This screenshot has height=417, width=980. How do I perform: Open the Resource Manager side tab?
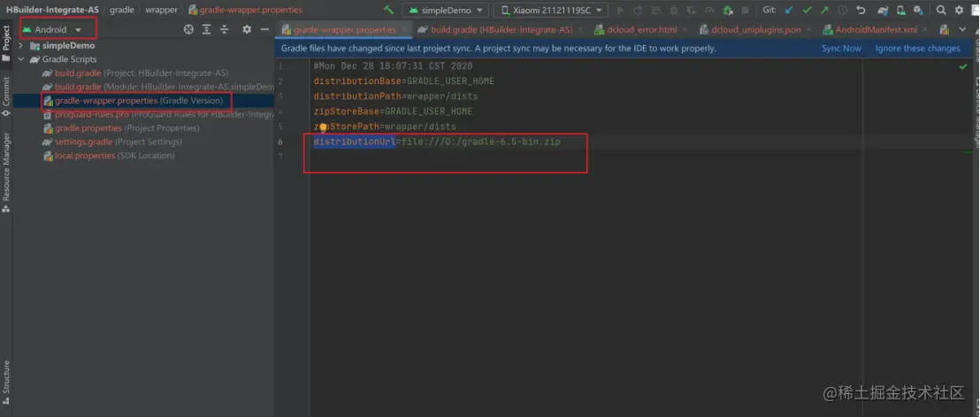coord(5,172)
